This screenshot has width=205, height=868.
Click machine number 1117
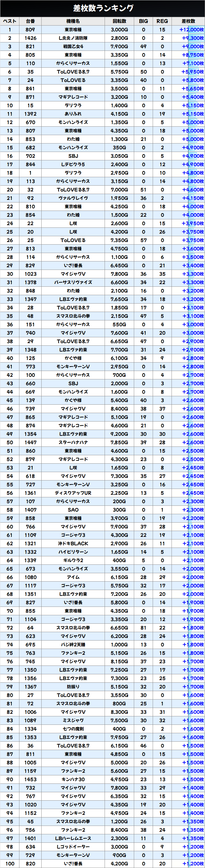[30, 585]
